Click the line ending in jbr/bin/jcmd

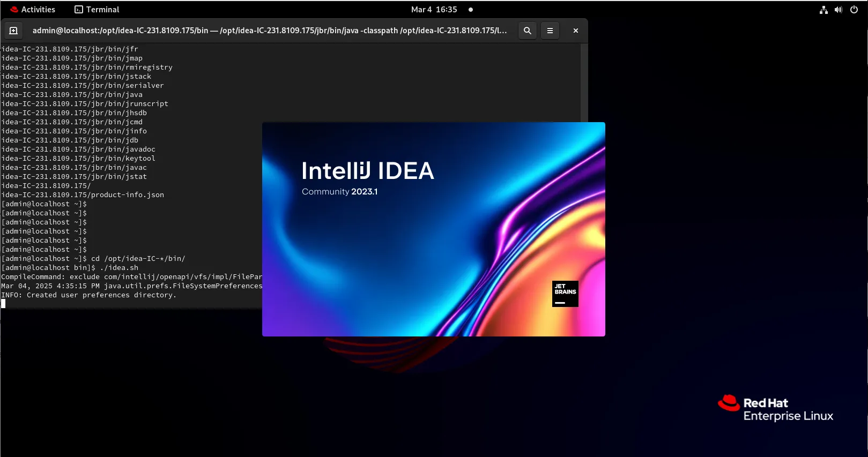[72, 122]
